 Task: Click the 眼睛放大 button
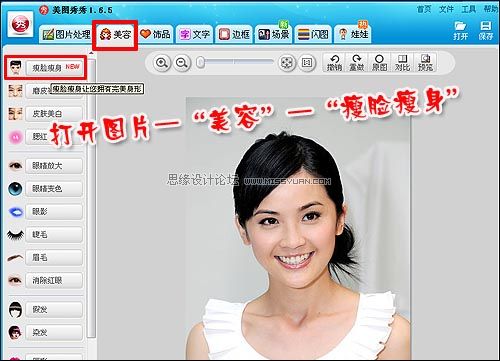[54, 166]
